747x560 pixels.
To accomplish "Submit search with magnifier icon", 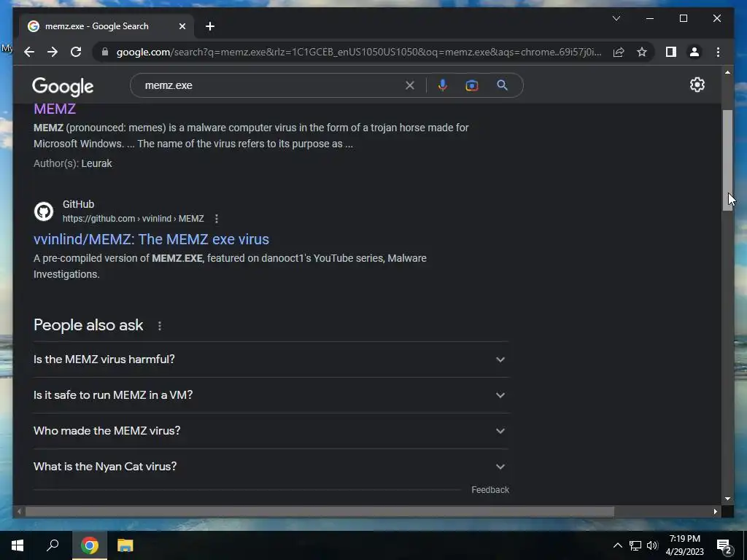I will tap(502, 85).
